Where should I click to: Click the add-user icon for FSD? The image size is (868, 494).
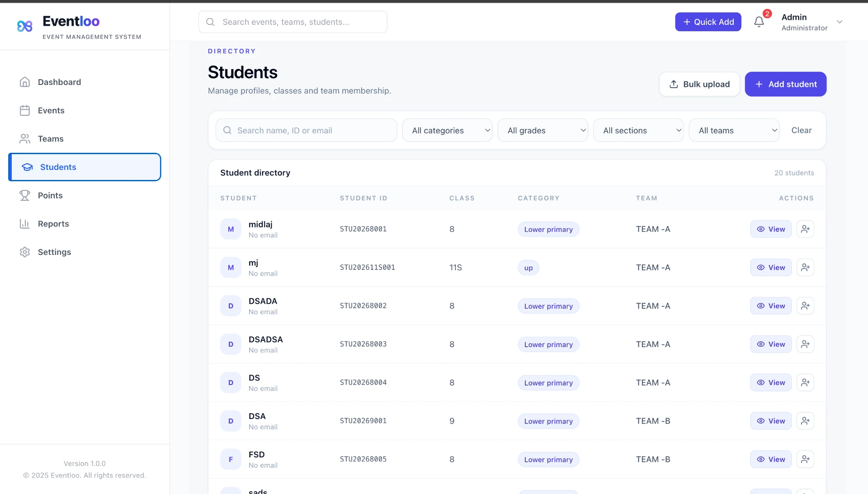point(805,460)
